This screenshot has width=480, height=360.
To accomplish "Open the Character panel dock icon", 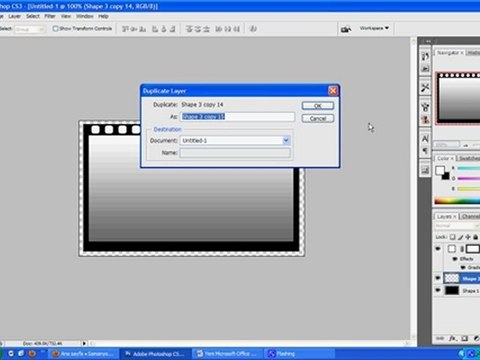I will 425,139.
